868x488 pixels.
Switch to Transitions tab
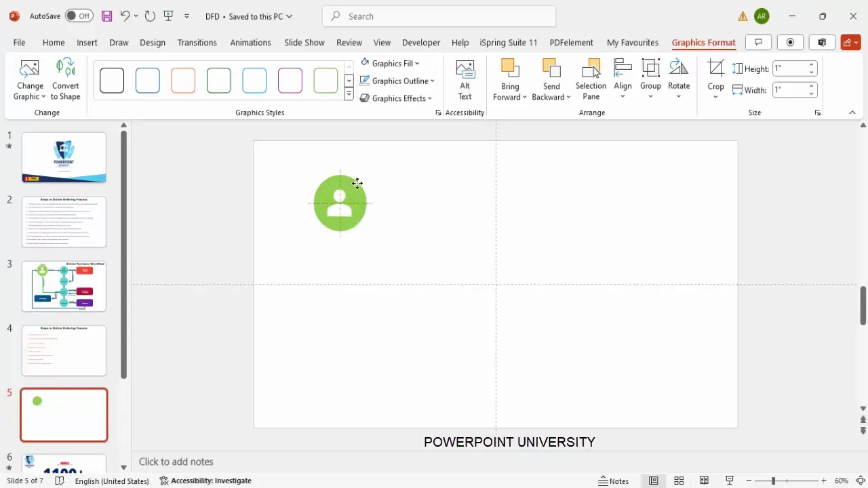[x=197, y=42]
